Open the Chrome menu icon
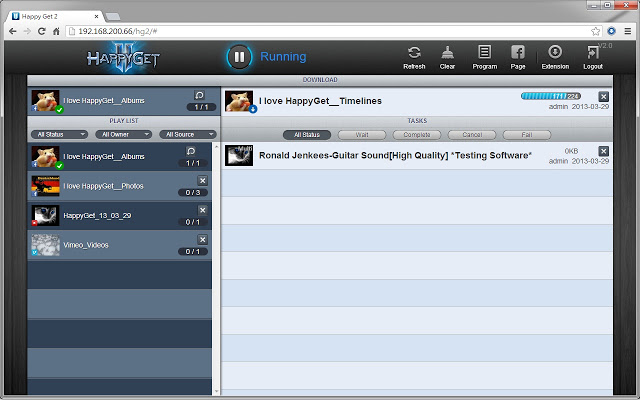The height and width of the screenshot is (400, 640). pos(628,31)
